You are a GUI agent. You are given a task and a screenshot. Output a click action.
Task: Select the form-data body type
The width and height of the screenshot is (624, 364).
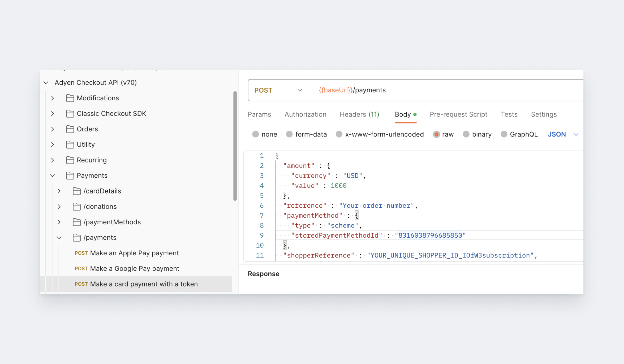pyautogui.click(x=289, y=134)
